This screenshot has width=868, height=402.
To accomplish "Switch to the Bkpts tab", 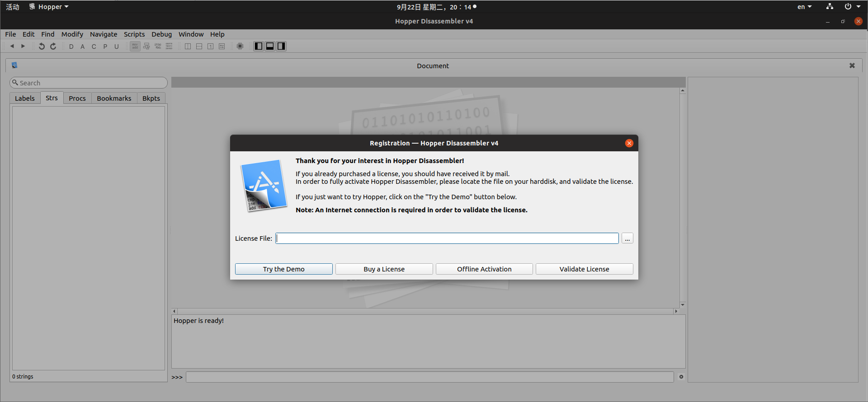I will click(151, 98).
